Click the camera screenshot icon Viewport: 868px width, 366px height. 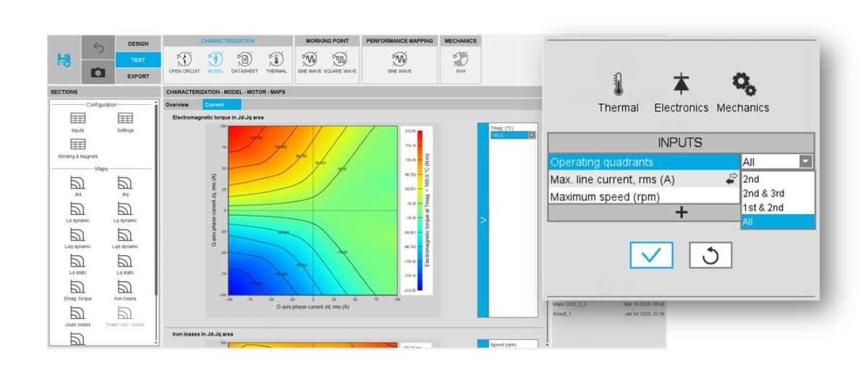(98, 72)
